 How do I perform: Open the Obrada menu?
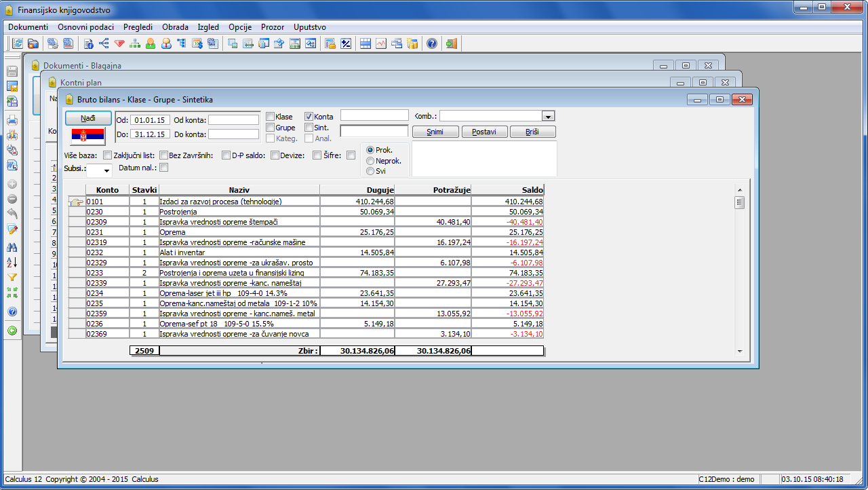click(x=175, y=27)
